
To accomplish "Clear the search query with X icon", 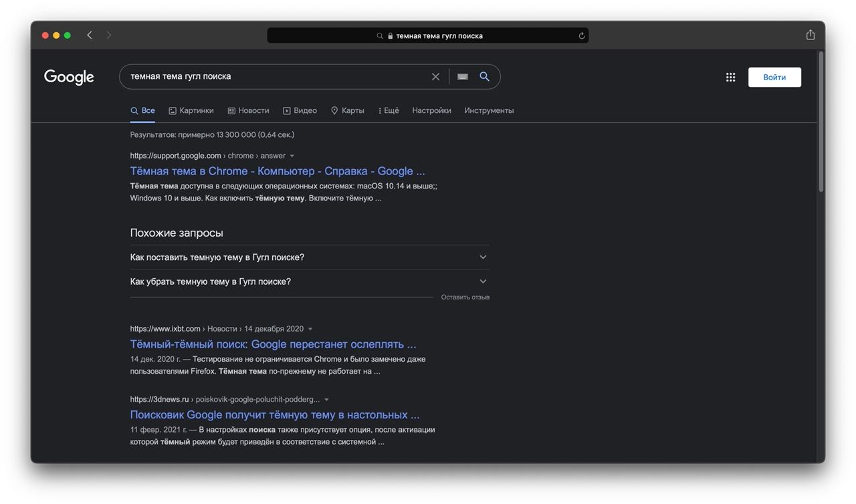I will [x=435, y=77].
